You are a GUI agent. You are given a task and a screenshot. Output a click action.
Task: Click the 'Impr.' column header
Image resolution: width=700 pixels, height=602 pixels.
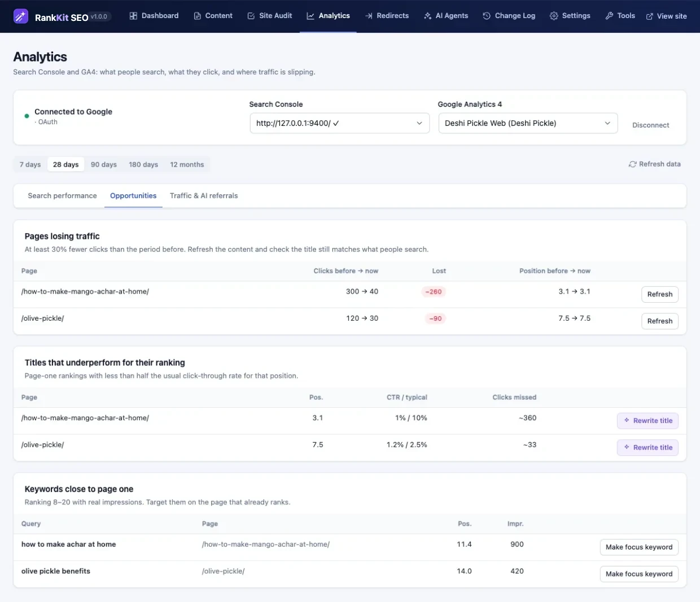coord(515,524)
